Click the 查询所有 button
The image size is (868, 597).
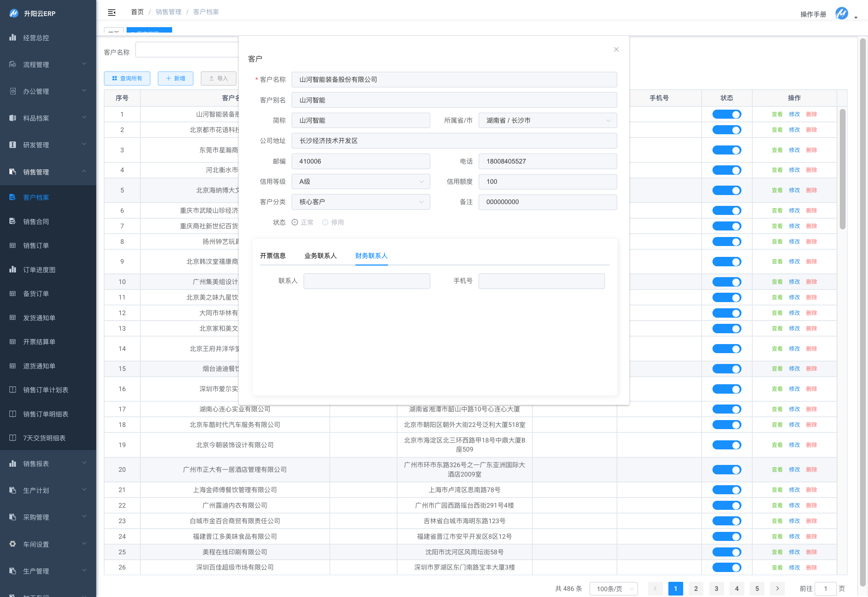127,79
